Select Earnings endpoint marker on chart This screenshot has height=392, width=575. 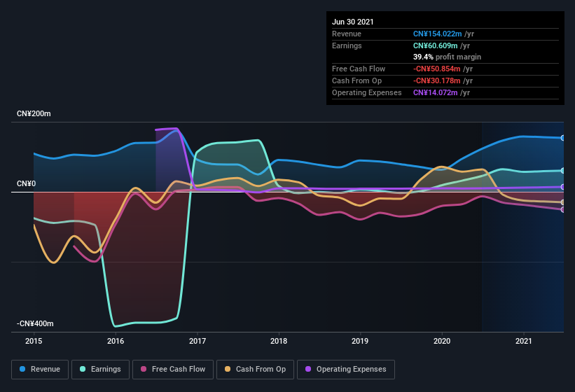563,171
